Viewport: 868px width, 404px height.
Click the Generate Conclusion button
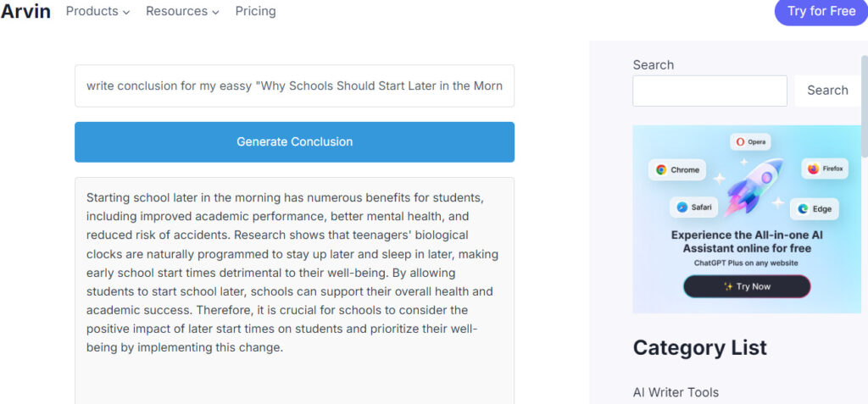click(294, 142)
